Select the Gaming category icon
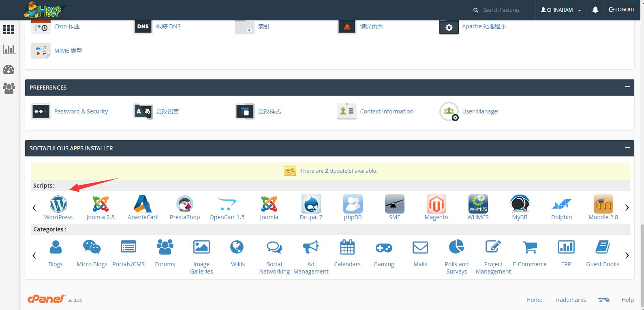This screenshot has height=310, width=644. pyautogui.click(x=384, y=247)
